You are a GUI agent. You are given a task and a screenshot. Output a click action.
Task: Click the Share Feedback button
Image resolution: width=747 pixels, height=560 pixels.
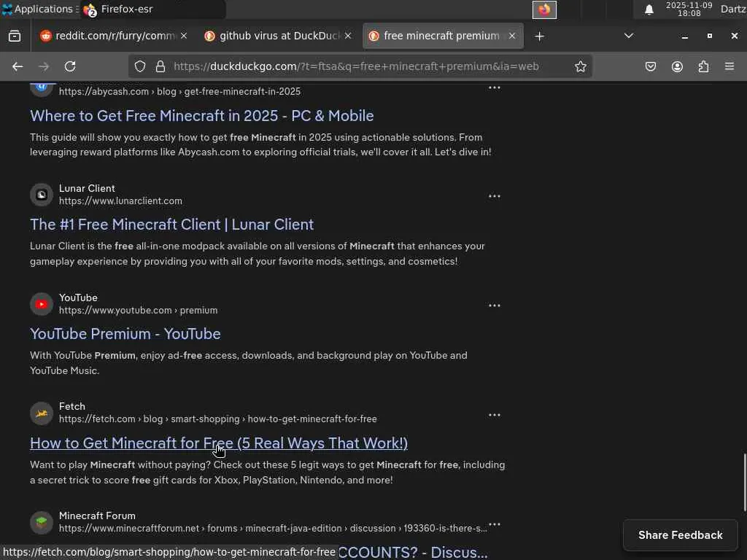tap(681, 535)
